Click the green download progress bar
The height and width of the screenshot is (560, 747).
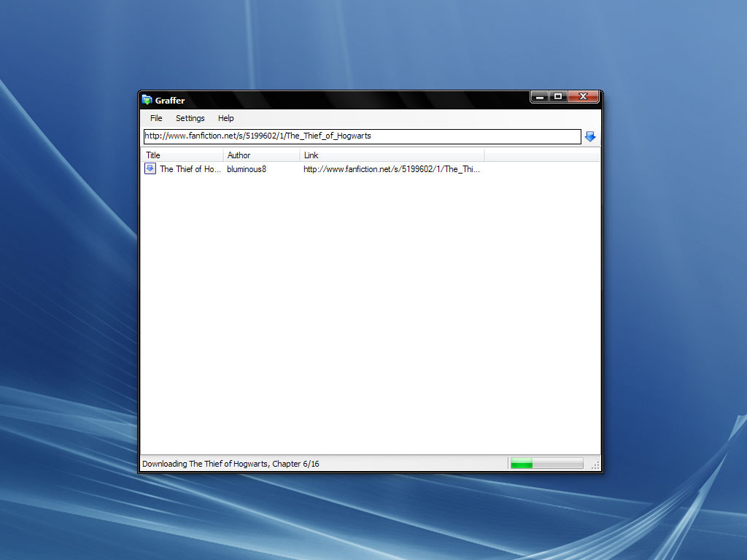(546, 464)
